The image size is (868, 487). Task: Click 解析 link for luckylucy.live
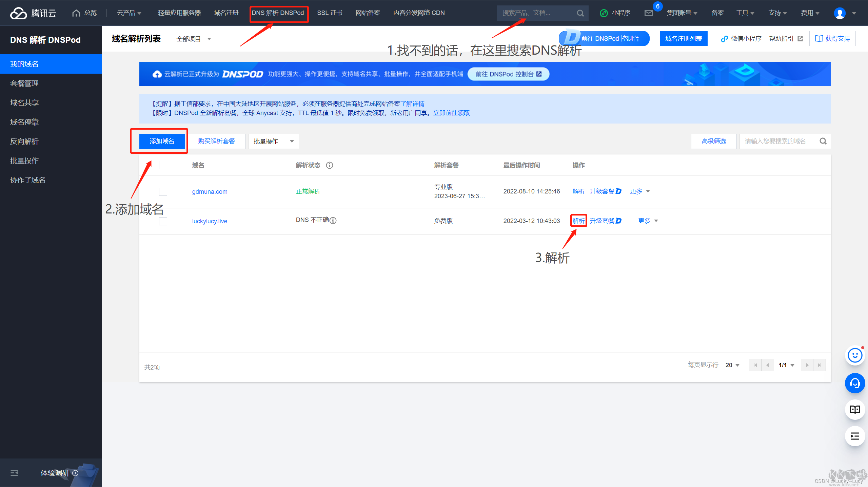[578, 221]
